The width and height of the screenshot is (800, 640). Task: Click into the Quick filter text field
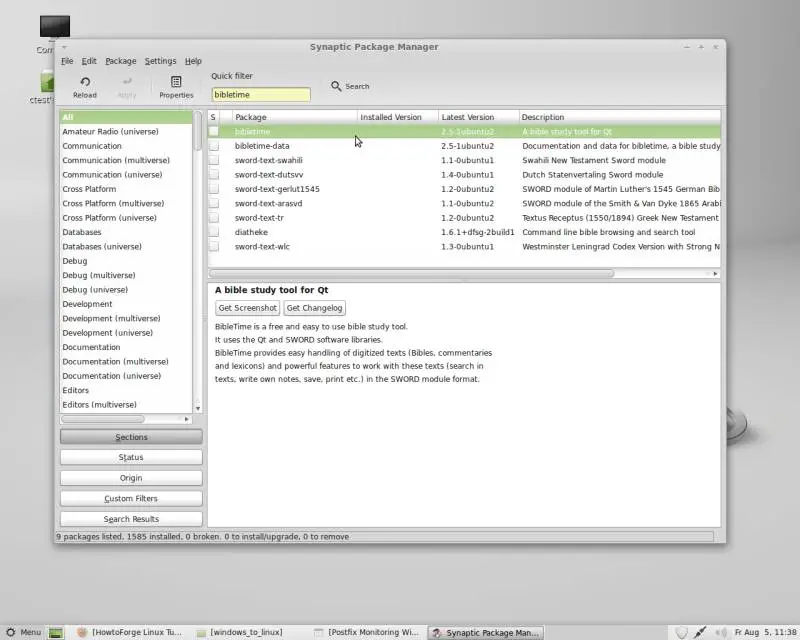[261, 94]
